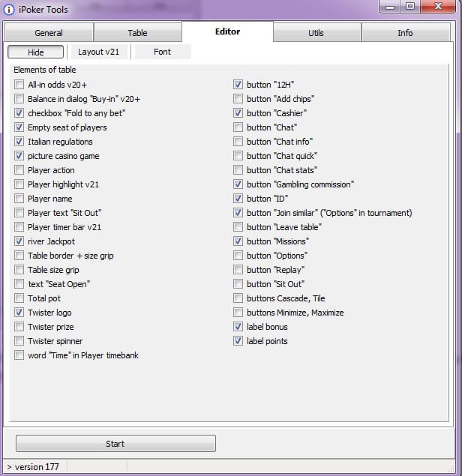This screenshot has height=476, width=462.
Task: Uncheck button "Gambling commission"
Action: (x=238, y=184)
